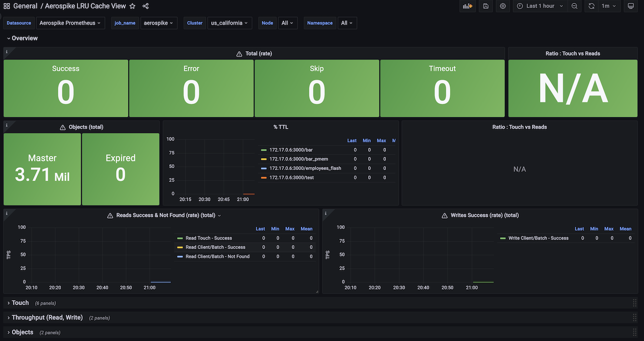Sort % TTL legend by Last

[x=352, y=141]
